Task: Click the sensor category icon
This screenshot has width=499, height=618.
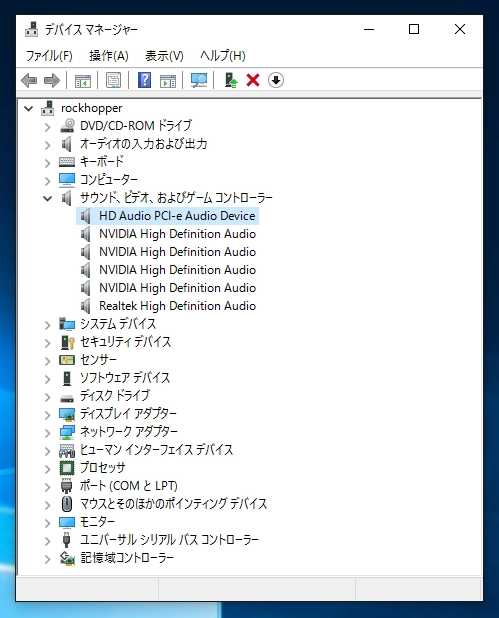Action: tap(67, 360)
